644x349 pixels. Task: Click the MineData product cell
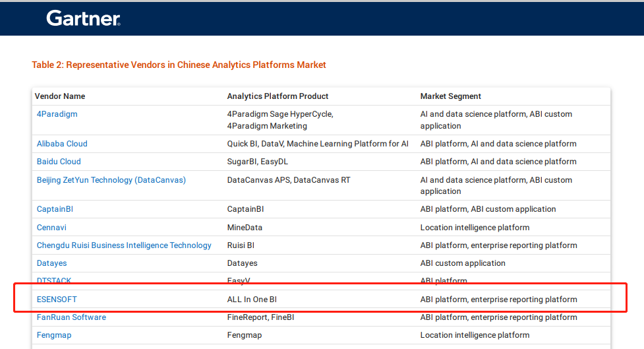click(x=245, y=228)
